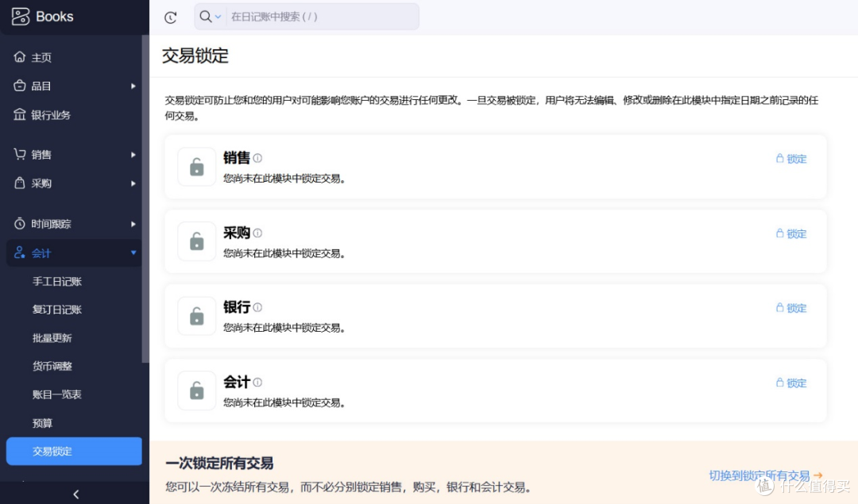Screen dimensions: 858x504
Task: Expand the 时间跟踪 submenu arrow
Action: tap(133, 224)
